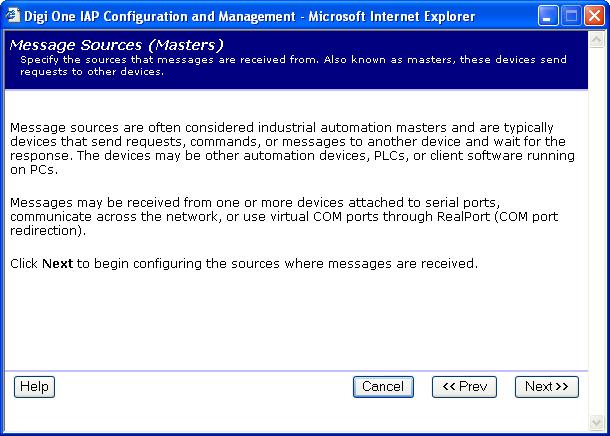The width and height of the screenshot is (610, 436).
Task: Click the header description about masters
Action: tap(290, 66)
